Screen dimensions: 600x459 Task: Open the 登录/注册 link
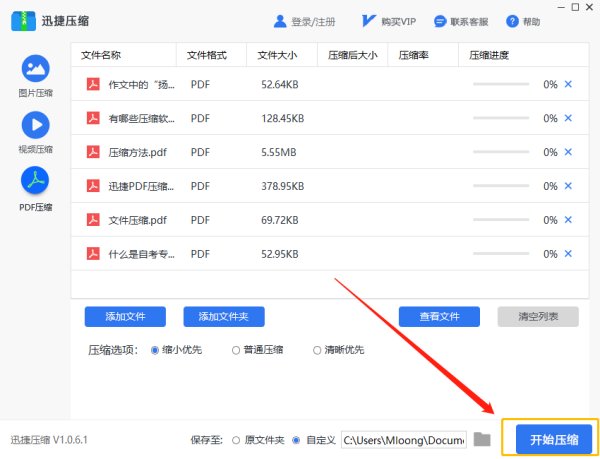(313, 22)
